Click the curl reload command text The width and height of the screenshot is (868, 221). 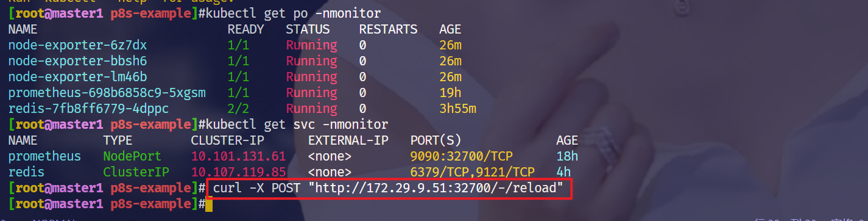click(x=389, y=188)
